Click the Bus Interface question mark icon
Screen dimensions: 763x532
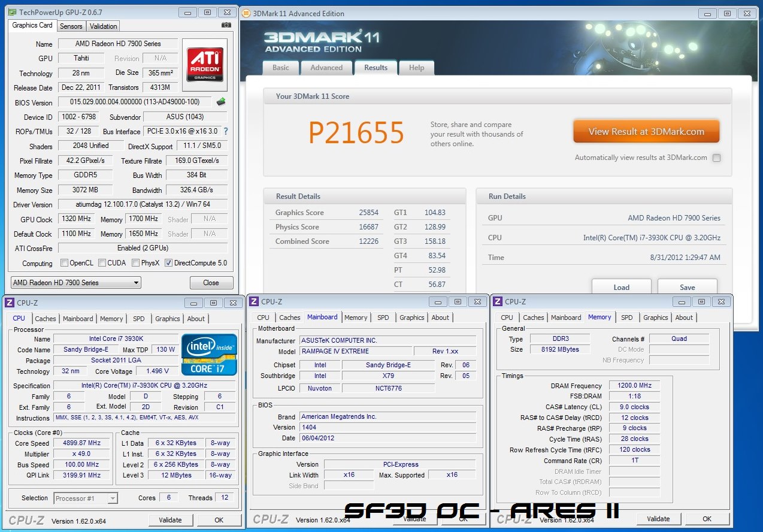pos(226,131)
